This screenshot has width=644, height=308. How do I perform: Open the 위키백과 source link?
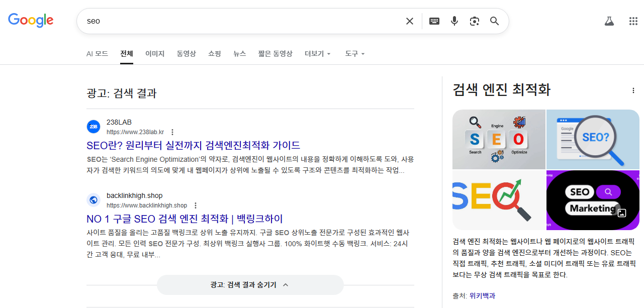pyautogui.click(x=482, y=296)
